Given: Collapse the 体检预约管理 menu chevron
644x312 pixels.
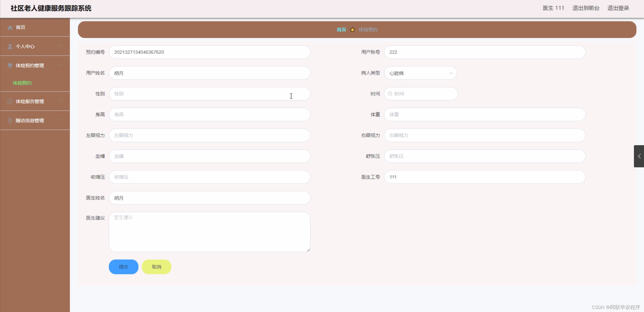Looking at the screenshot, I should [61, 65].
